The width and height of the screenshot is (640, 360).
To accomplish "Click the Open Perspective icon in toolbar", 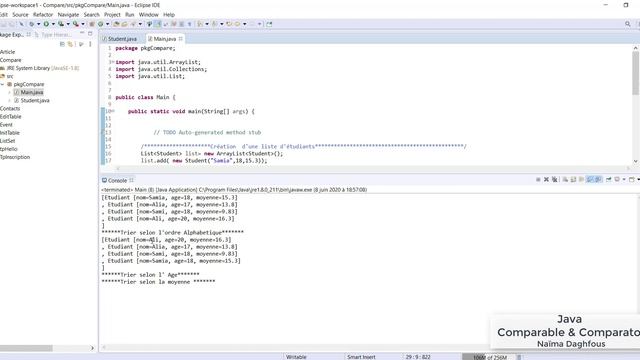I will pos(269,24).
